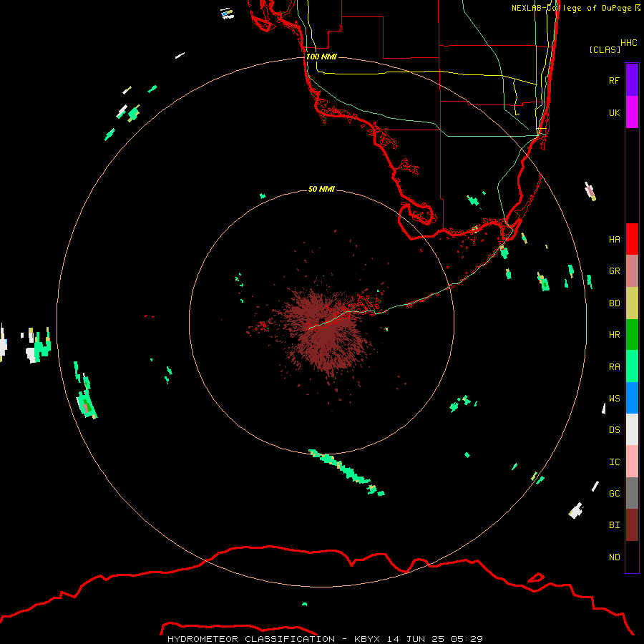Image resolution: width=644 pixels, height=644 pixels.
Task: Click the HYDROMETEOR CLASSIFICATION title text
Action: pyautogui.click(x=251, y=639)
